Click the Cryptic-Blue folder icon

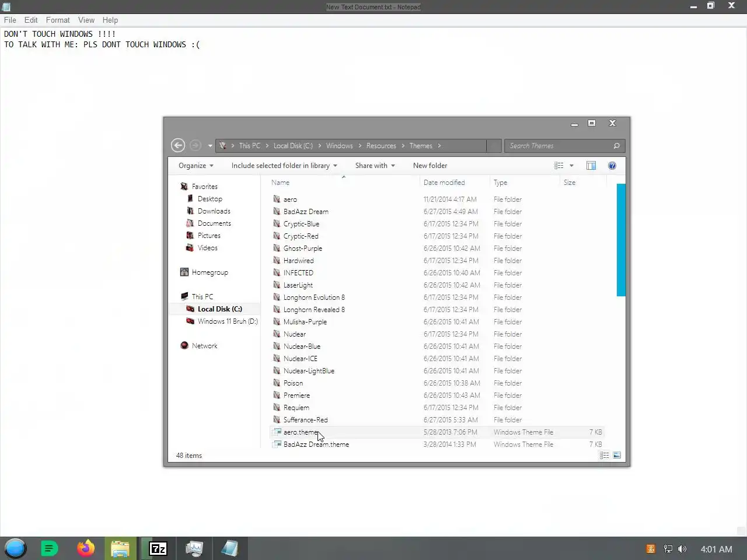pos(277,223)
